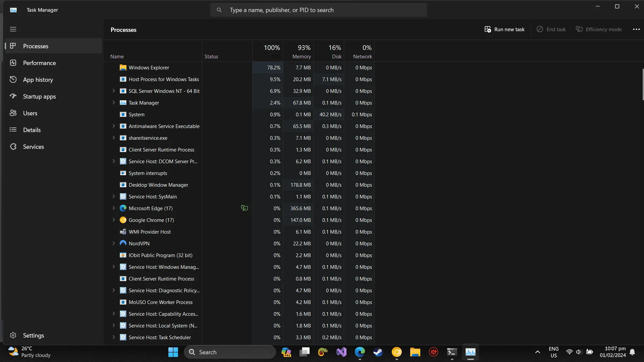The height and width of the screenshot is (362, 644).
Task: Expand Antimalware Service Executable row
Action: tap(114, 126)
